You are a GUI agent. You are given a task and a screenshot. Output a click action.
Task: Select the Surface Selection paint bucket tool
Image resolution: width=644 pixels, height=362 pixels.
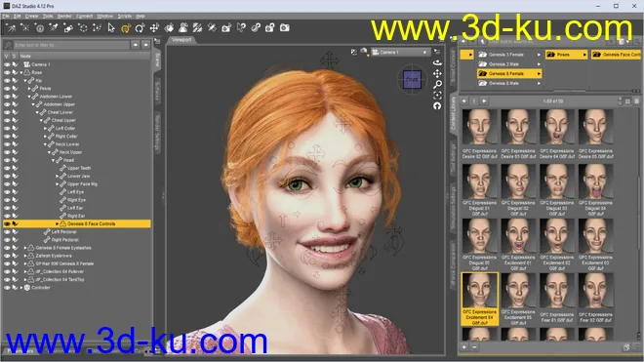pos(169,28)
